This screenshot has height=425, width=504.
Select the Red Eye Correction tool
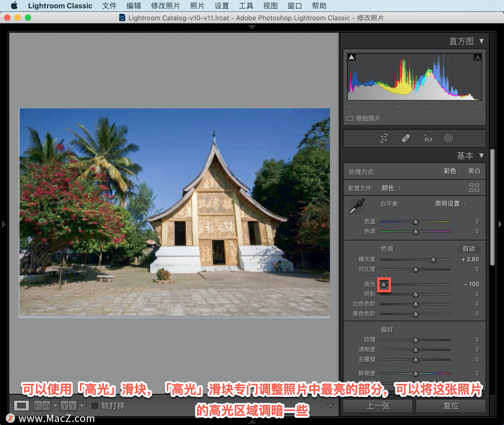428,138
